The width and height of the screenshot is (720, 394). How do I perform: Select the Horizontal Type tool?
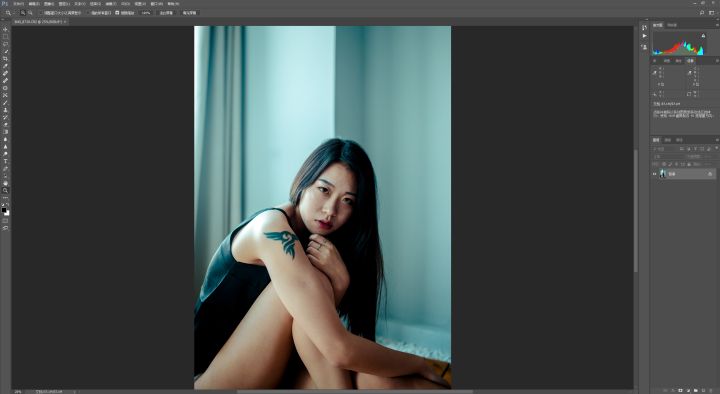5,161
